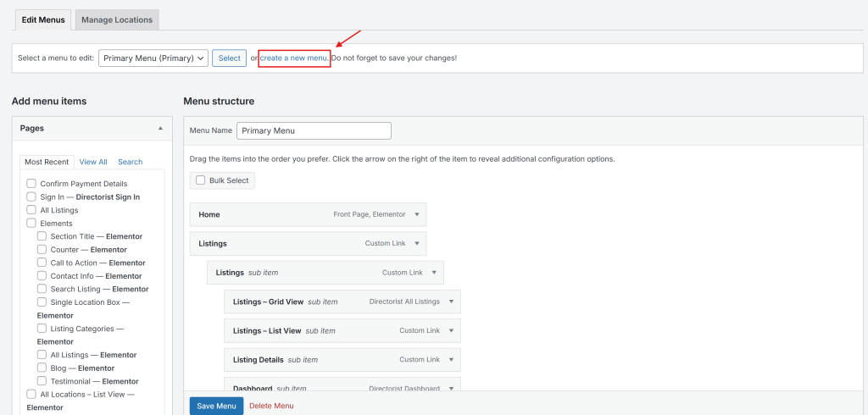The height and width of the screenshot is (415, 868).
Task: Check the Blog — Elementor page
Action: [42, 368]
